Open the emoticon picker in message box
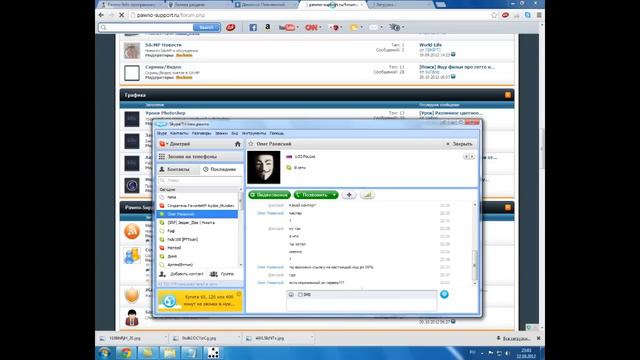Viewport: 640px width, 360px height. (291, 294)
